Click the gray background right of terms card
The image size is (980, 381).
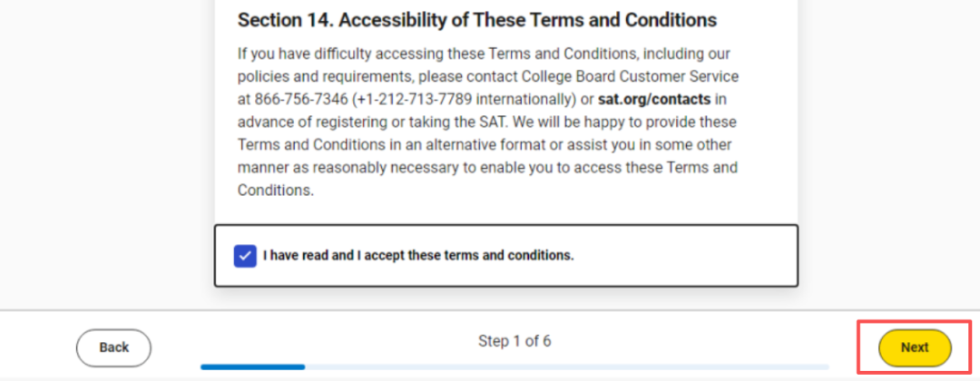click(x=889, y=136)
